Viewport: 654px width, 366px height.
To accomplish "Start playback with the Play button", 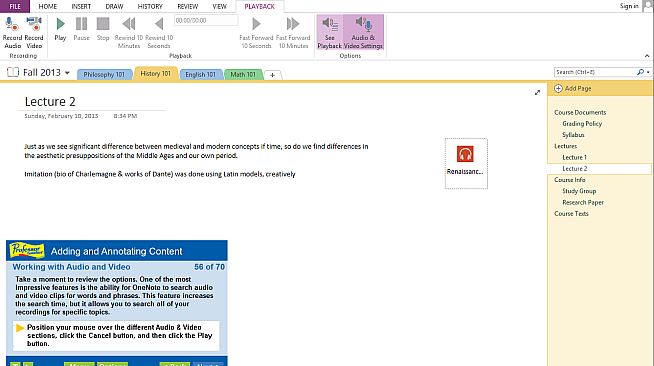I will (60, 29).
